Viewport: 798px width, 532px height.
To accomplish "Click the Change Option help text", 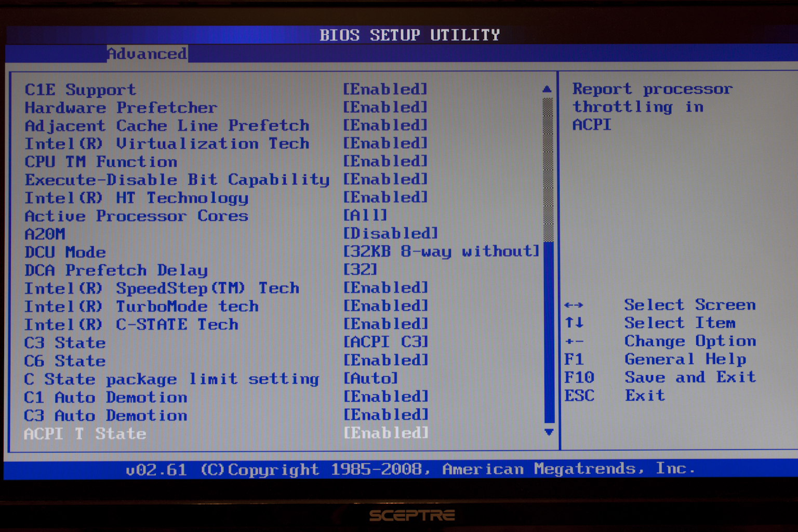I will point(690,341).
